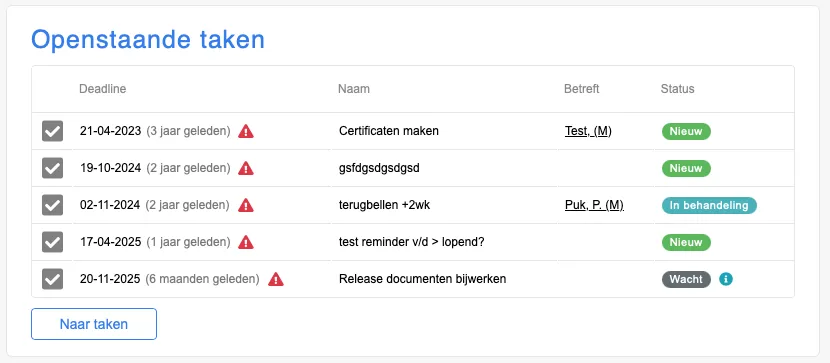Screen dimensions: 830x363
Task: Tick checkbox for Certificaten maken task
Action: click(x=52, y=131)
